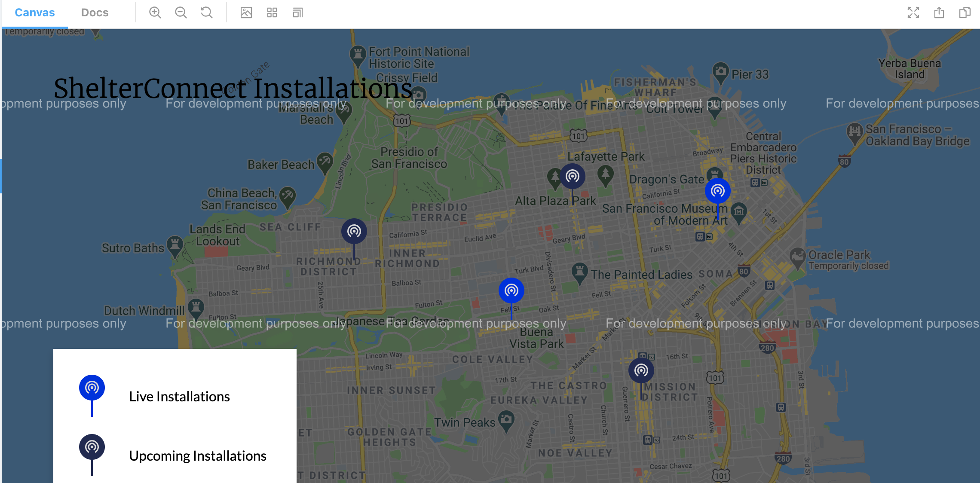Switch to the Docs tab
Screen dimensions: 980x483
click(x=95, y=13)
